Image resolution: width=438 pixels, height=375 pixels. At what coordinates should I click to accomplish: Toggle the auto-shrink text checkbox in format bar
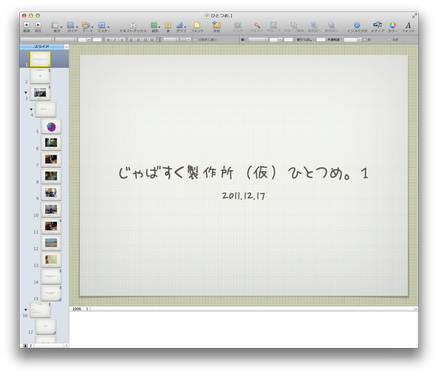pos(196,40)
